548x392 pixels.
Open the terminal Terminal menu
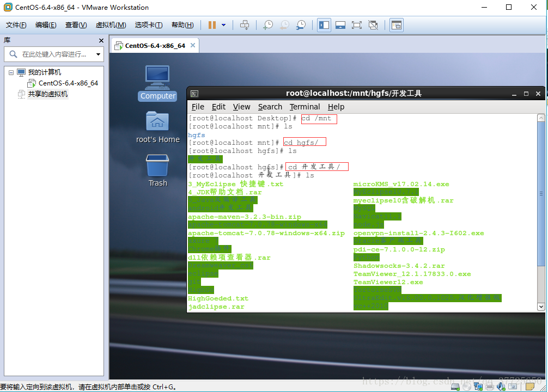point(305,107)
